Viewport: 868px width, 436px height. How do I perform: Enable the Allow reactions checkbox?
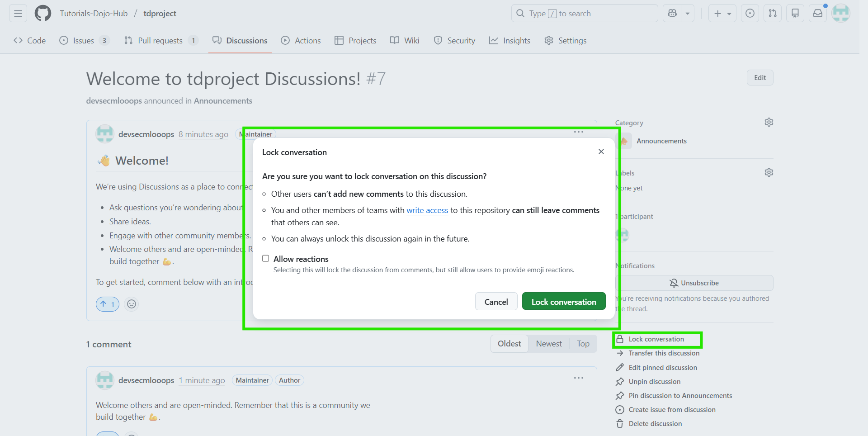tap(265, 258)
